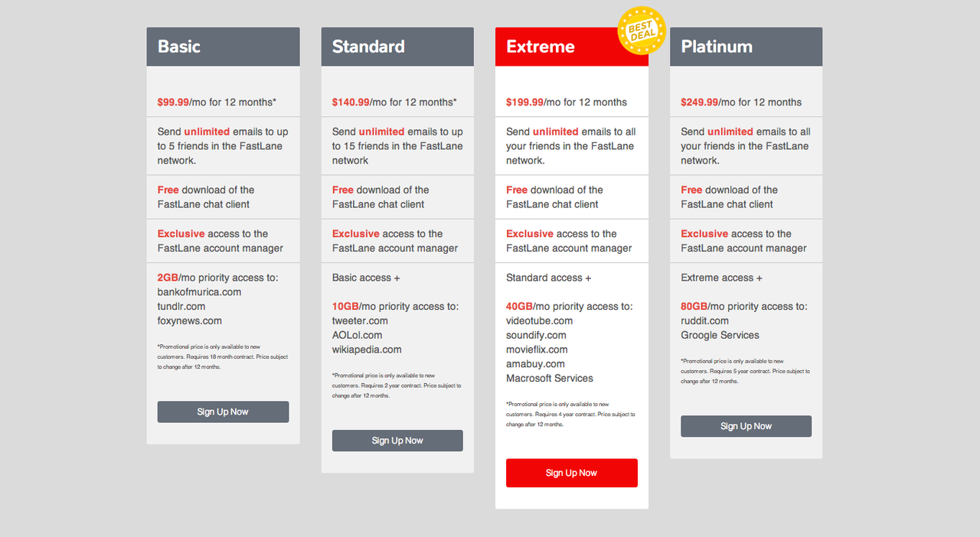Open the tweeter.com entry in Standard
This screenshot has height=537, width=980.
click(360, 321)
